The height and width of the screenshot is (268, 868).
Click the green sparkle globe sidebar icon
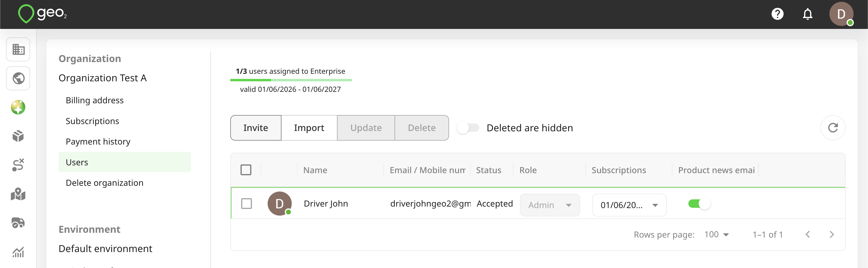(18, 108)
